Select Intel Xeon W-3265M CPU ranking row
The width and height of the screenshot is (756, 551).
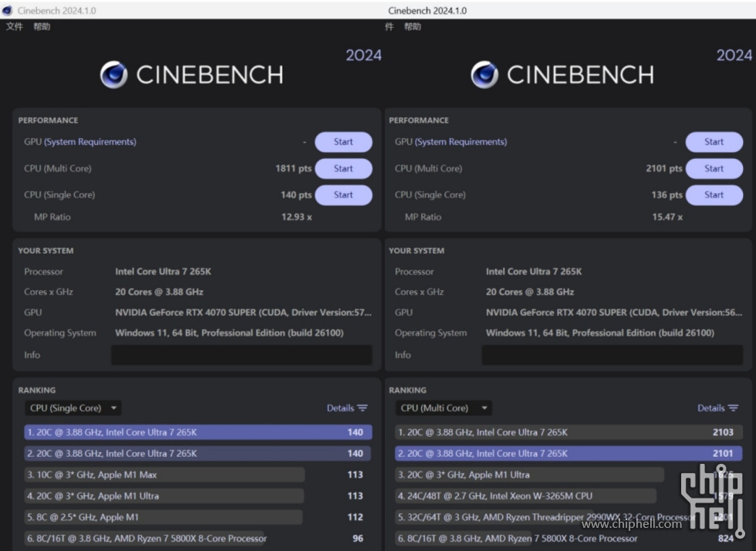(569, 496)
